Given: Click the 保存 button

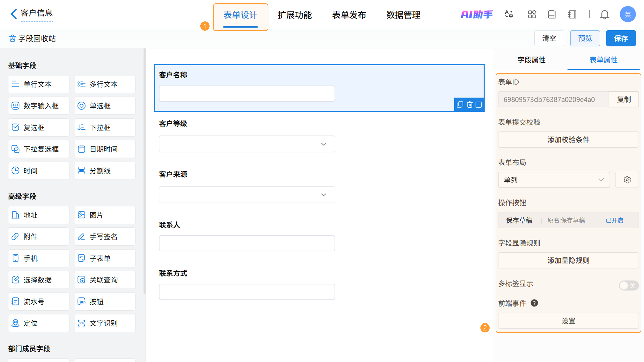Looking at the screenshot, I should click(x=621, y=38).
